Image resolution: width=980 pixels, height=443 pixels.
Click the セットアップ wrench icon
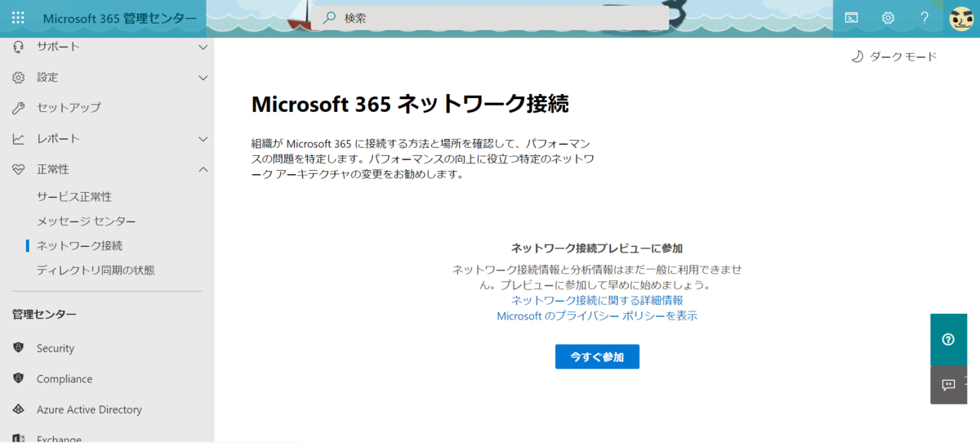18,108
